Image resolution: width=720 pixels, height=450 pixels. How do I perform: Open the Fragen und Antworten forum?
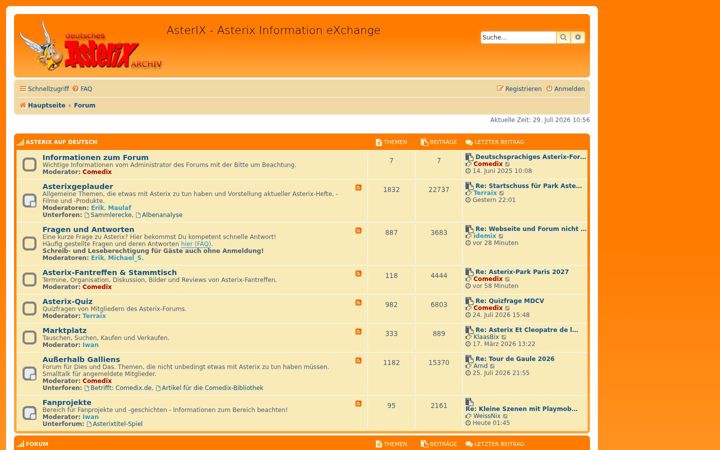88,229
